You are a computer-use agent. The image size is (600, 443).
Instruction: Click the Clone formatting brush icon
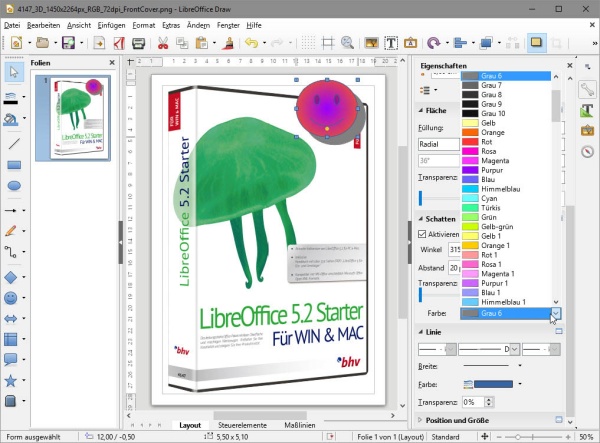click(x=229, y=43)
